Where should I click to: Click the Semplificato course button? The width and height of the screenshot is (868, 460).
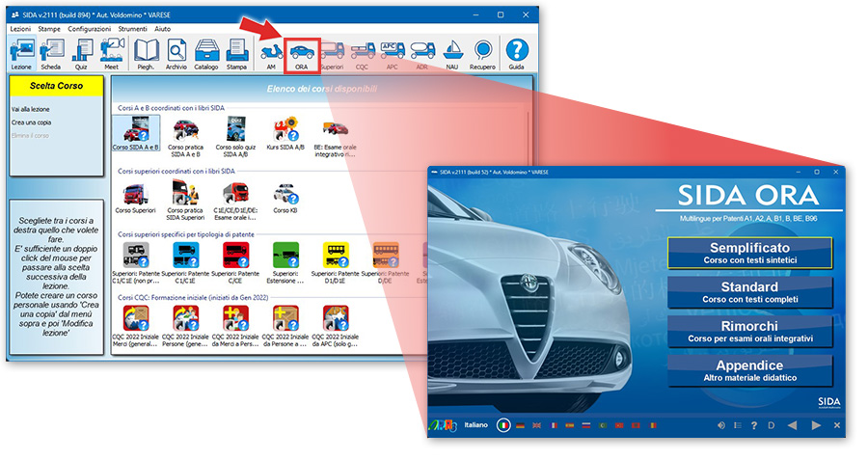pos(748,254)
